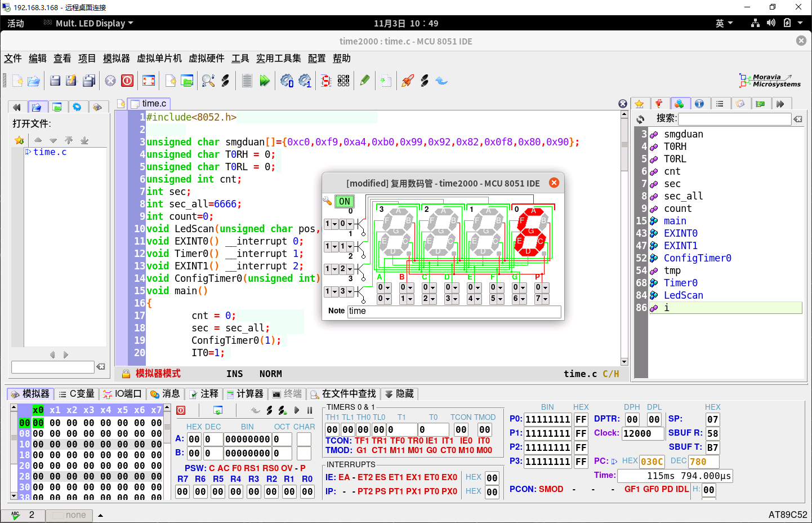This screenshot has width=812, height=523.
Task: Click the wrench configure icon in LED window
Action: pyautogui.click(x=327, y=201)
